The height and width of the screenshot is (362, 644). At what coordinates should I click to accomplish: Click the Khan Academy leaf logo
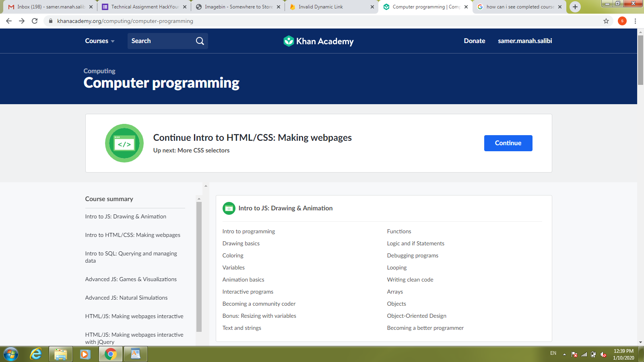(289, 41)
